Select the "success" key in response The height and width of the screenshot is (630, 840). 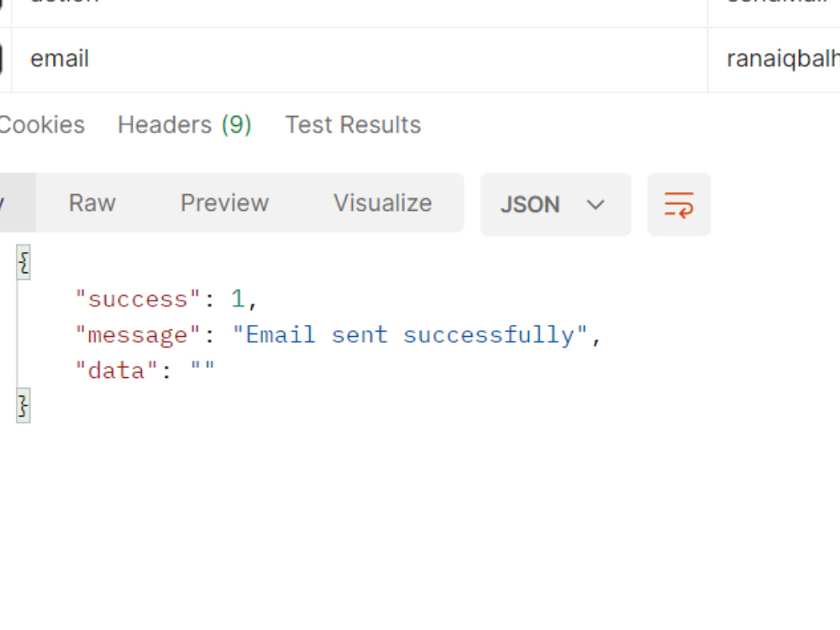[138, 300]
